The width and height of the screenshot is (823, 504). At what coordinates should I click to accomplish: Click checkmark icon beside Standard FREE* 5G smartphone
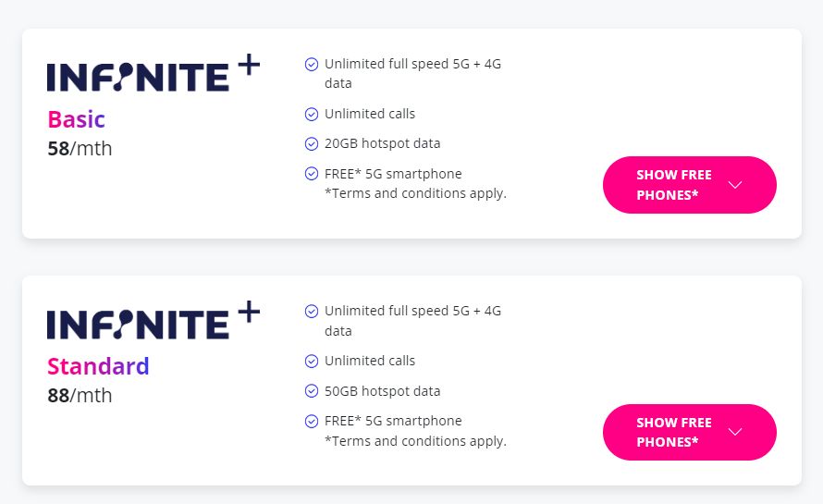312,422
